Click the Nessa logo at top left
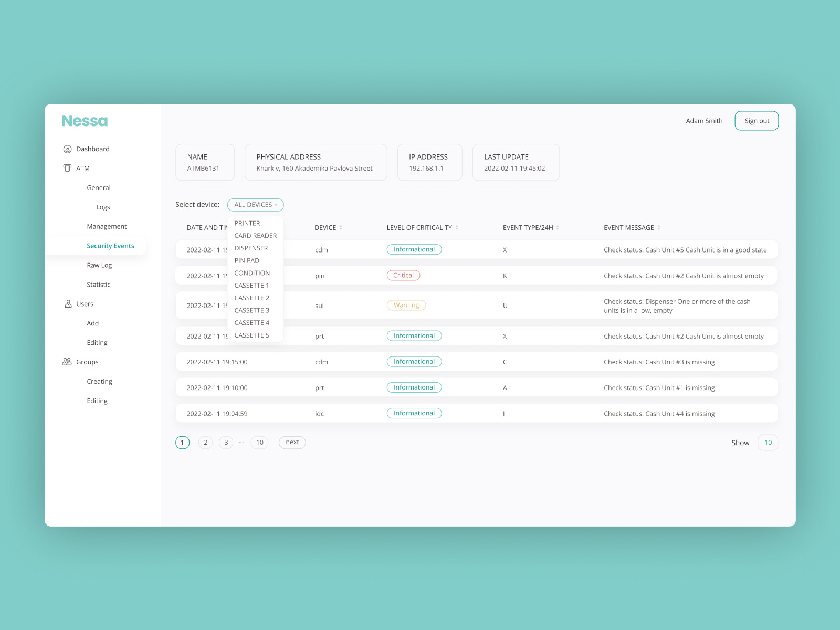 pos(85,121)
